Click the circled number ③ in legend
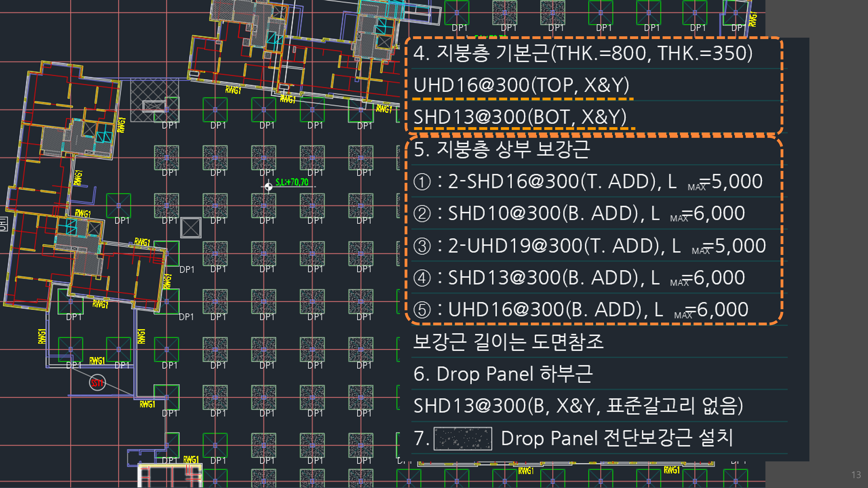The width and height of the screenshot is (868, 488). pyautogui.click(x=422, y=246)
